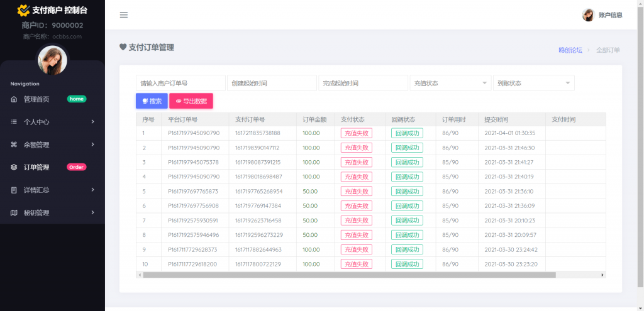Click the command icon beside 余额管理

[x=14, y=145]
